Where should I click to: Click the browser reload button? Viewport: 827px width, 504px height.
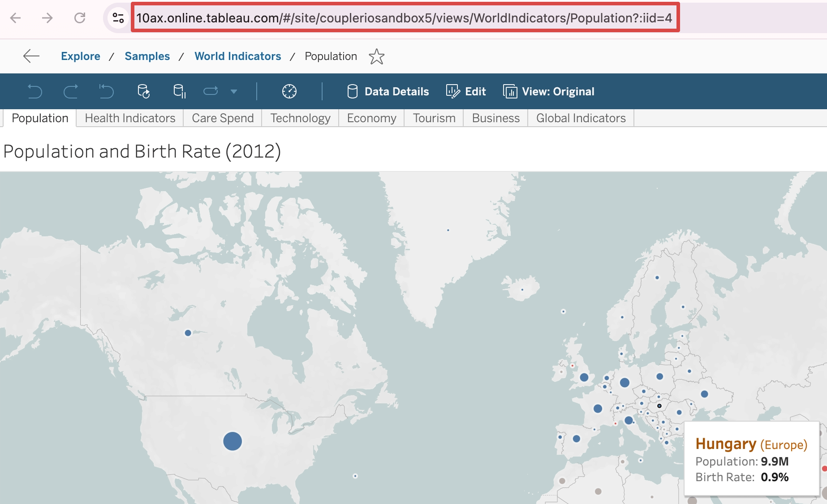(80, 18)
